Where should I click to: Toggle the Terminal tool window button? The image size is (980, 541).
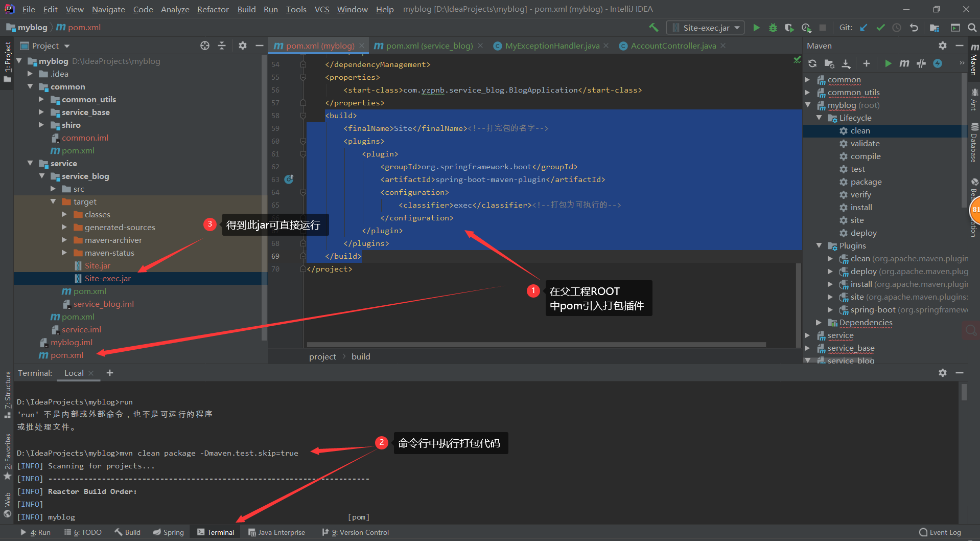click(x=215, y=532)
